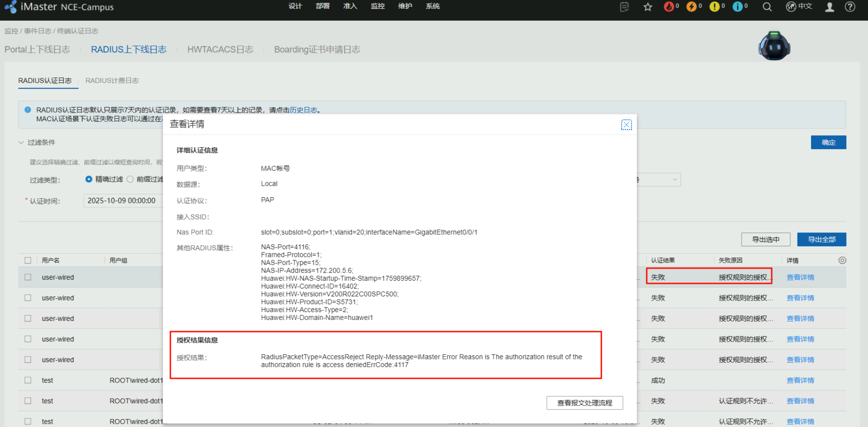Open the help question mark icon

tap(850, 7)
